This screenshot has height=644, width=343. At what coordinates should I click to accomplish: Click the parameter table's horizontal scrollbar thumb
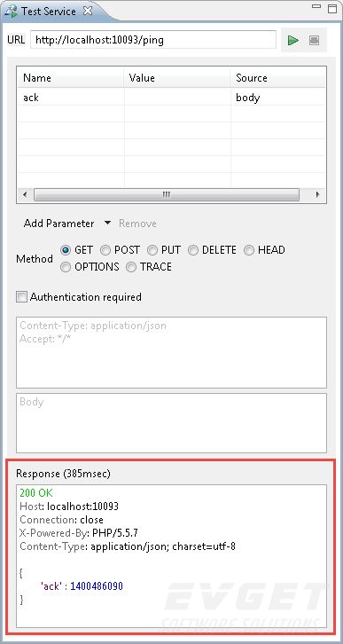click(167, 194)
